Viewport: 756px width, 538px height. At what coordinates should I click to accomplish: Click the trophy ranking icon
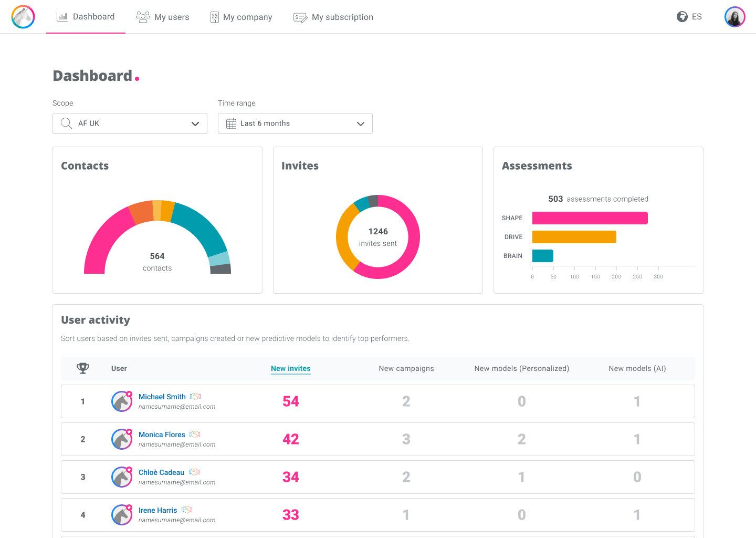coord(83,368)
